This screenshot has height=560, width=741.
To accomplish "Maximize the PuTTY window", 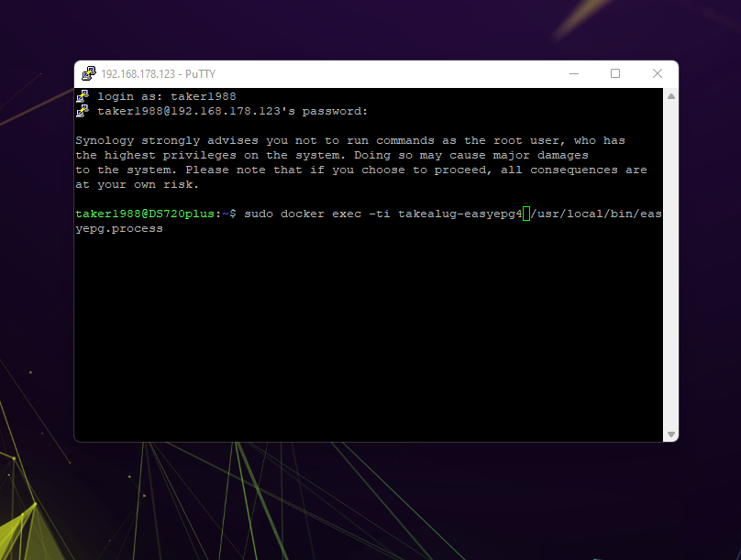I will coord(615,73).
